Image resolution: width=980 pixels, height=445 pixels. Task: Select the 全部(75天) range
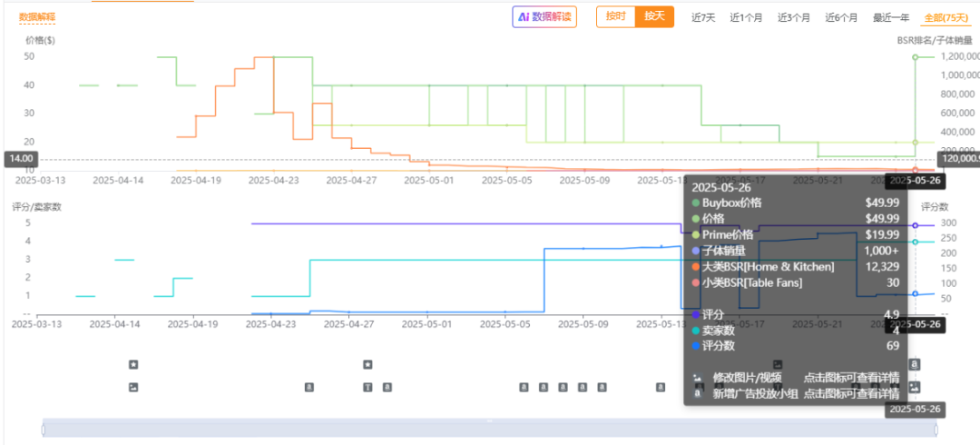click(946, 18)
